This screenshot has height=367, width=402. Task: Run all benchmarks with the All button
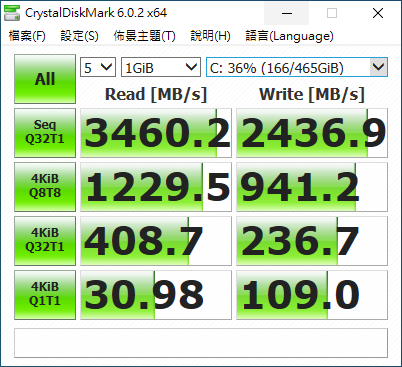point(45,79)
